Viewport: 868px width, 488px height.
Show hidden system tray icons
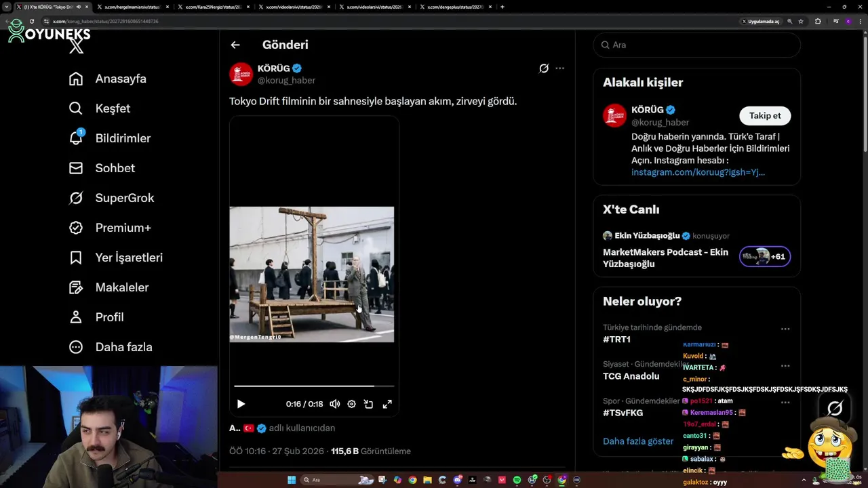tap(804, 480)
